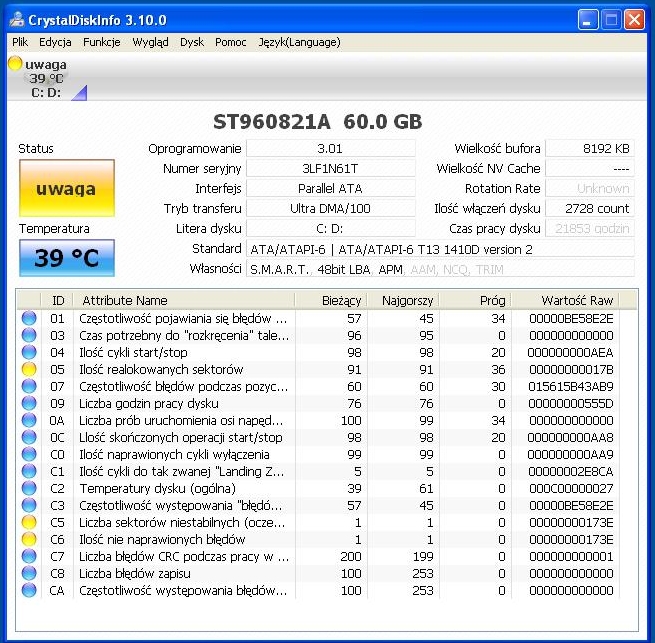Select row 'Ilość realokowanych sektorów'
Image resolution: width=655 pixels, height=643 pixels.
(318, 369)
